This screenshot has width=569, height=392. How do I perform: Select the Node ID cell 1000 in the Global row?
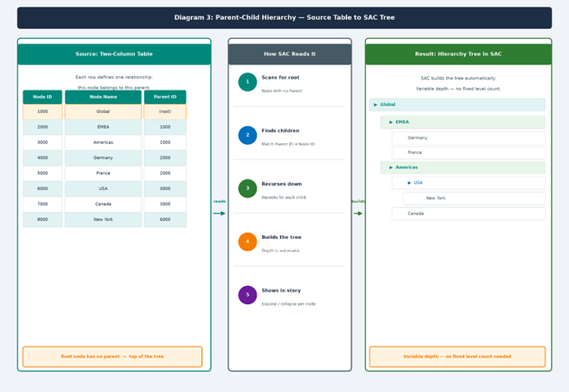pyautogui.click(x=43, y=111)
